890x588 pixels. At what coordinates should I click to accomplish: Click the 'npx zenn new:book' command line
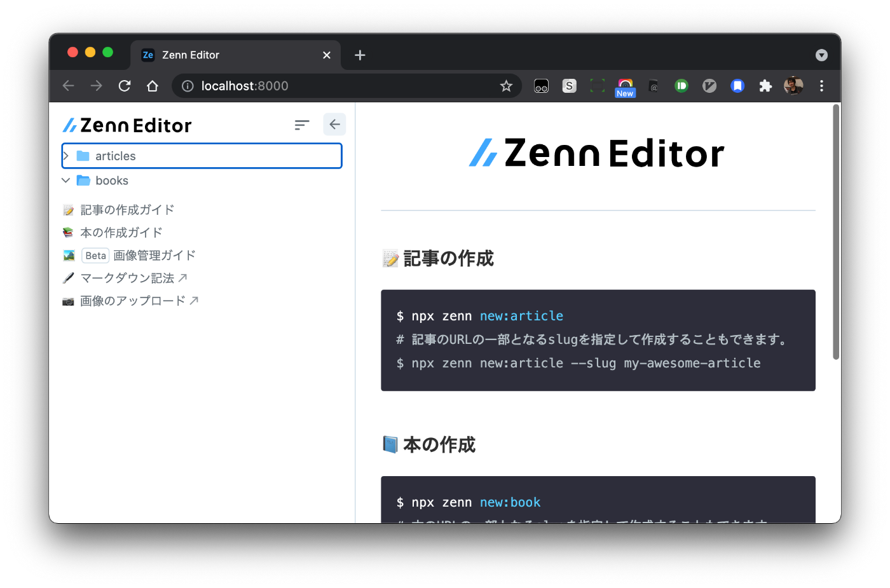click(469, 502)
